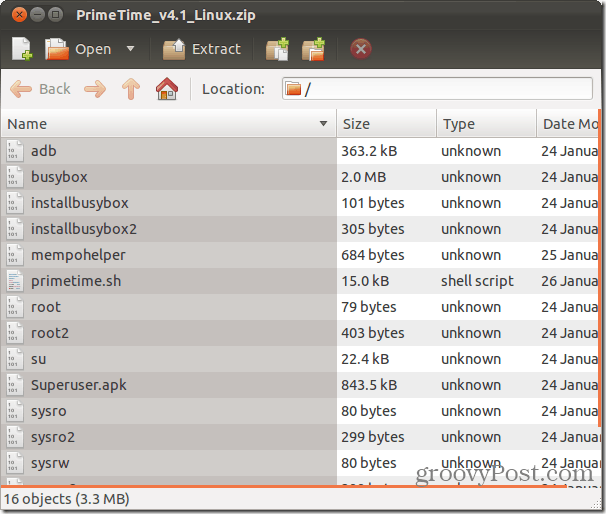Image resolution: width=606 pixels, height=514 pixels.
Task: Stop the current operation red icon
Action: point(361,49)
